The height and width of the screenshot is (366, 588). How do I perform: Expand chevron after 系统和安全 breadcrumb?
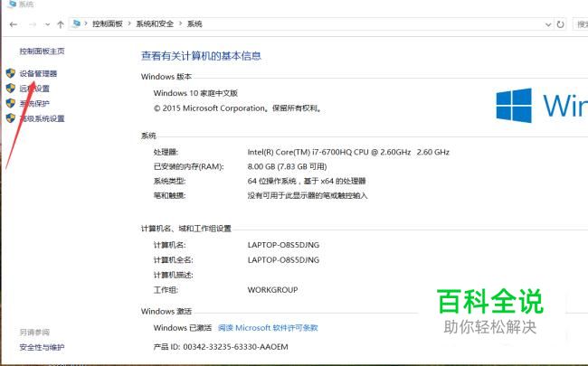pos(180,23)
